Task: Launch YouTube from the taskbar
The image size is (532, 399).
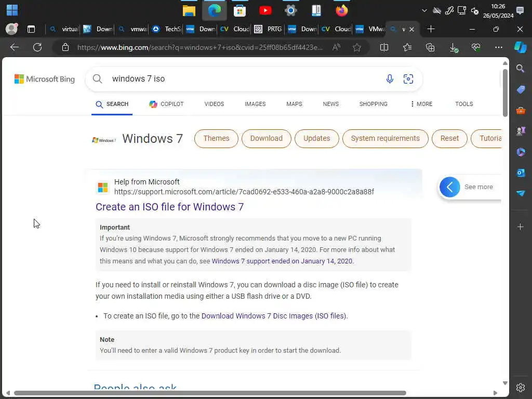Action: coord(265,10)
